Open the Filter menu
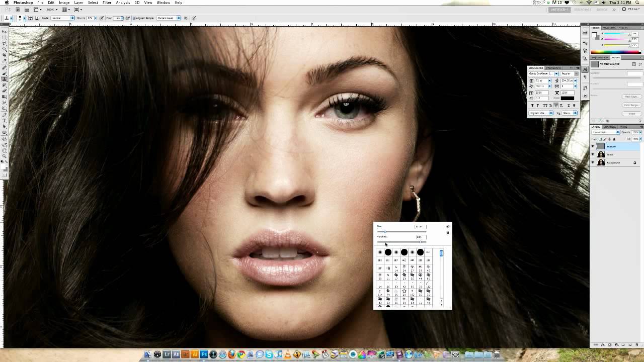This screenshot has height=362, width=644. 107,3
